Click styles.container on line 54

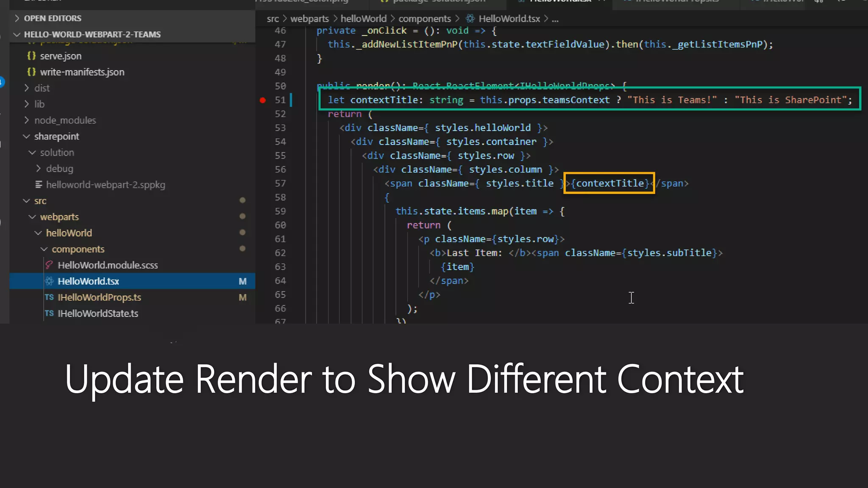coord(491,142)
